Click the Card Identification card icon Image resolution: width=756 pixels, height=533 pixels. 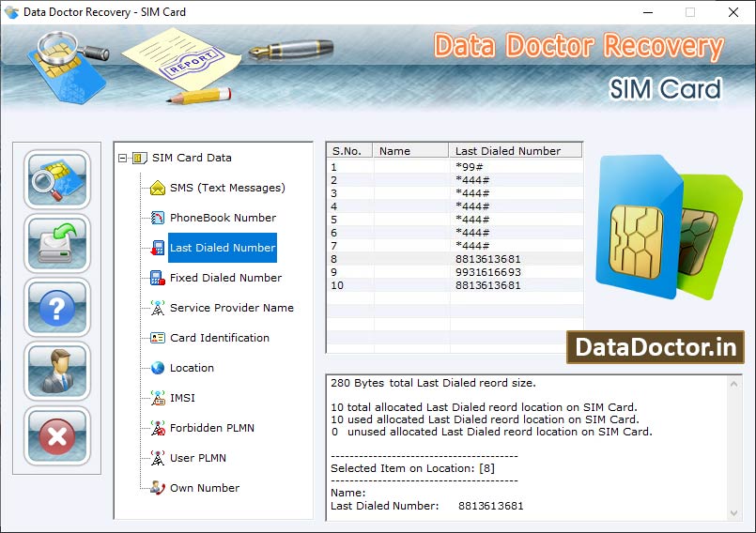coord(158,338)
